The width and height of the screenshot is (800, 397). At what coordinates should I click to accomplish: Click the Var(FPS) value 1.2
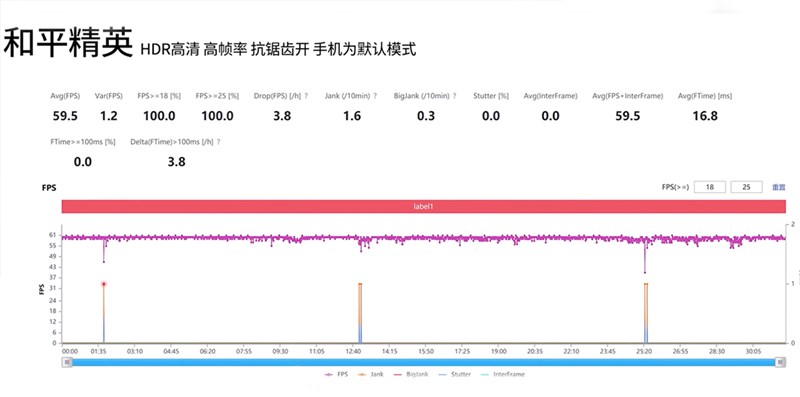109,116
